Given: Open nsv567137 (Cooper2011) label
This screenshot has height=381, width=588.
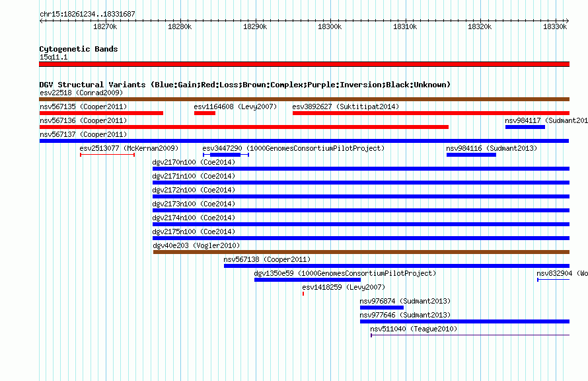Looking at the screenshot, I should [x=83, y=134].
